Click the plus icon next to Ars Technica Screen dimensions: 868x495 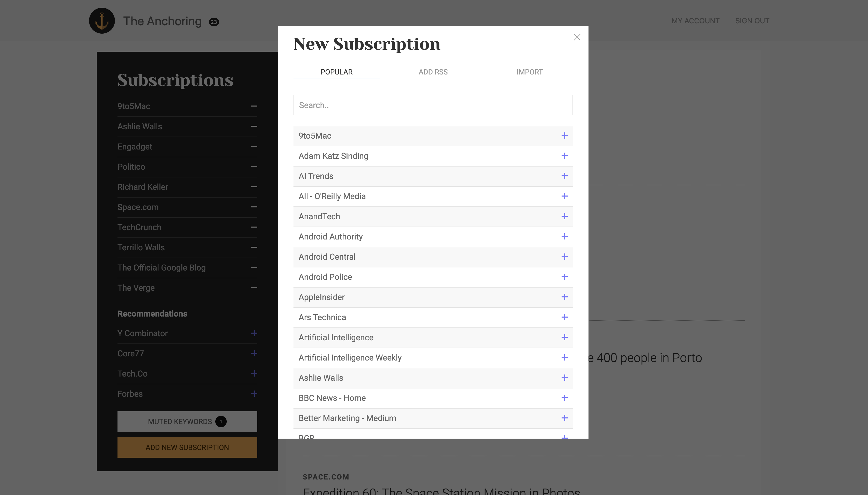point(564,317)
